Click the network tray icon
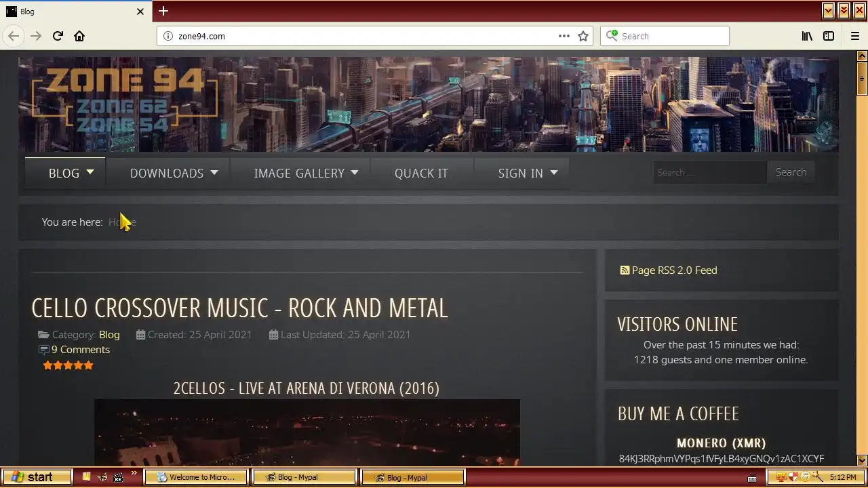Image resolution: width=868 pixels, height=488 pixels. point(781,477)
